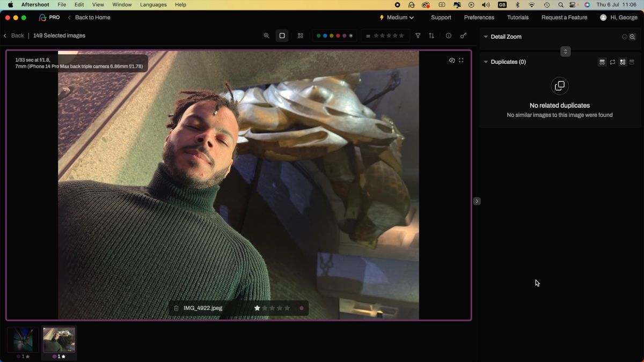Open the Edit menu

click(x=79, y=4)
